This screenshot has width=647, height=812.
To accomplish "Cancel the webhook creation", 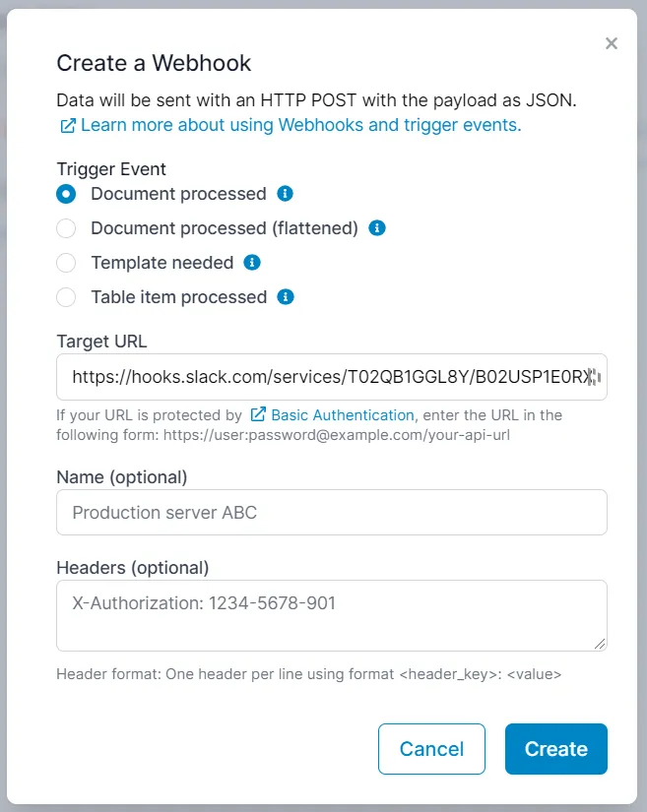I will coord(431,749).
